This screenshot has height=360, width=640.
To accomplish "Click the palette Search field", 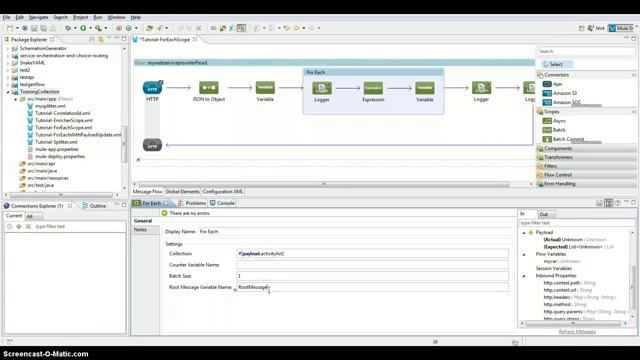I will [x=586, y=51].
